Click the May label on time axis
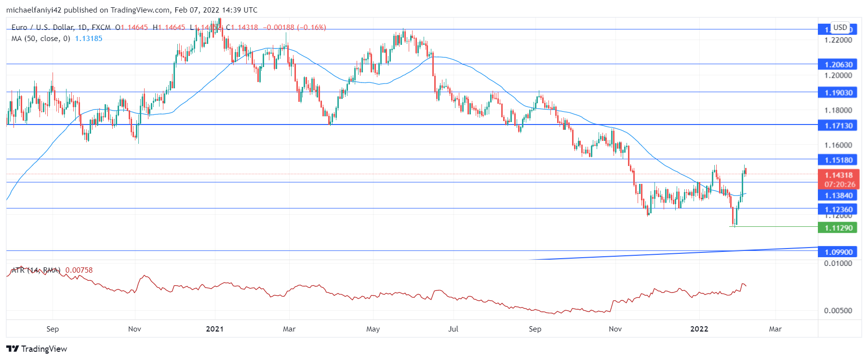The image size is (868, 360). 373,329
